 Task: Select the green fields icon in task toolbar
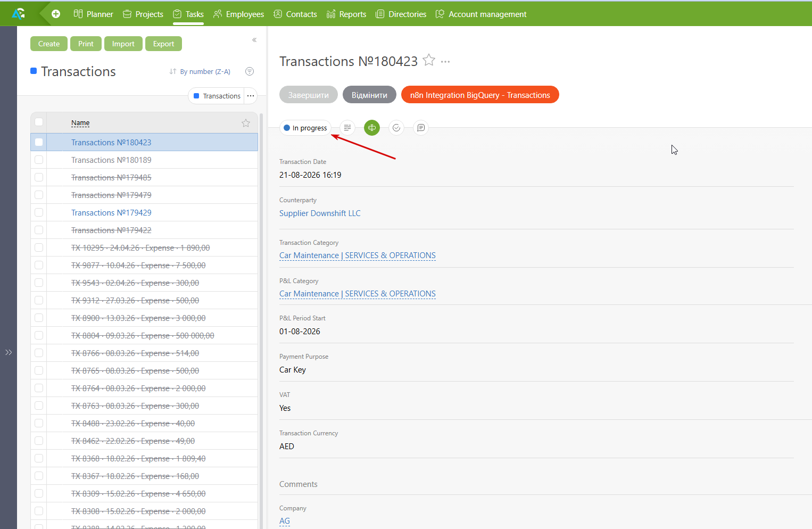pos(372,128)
